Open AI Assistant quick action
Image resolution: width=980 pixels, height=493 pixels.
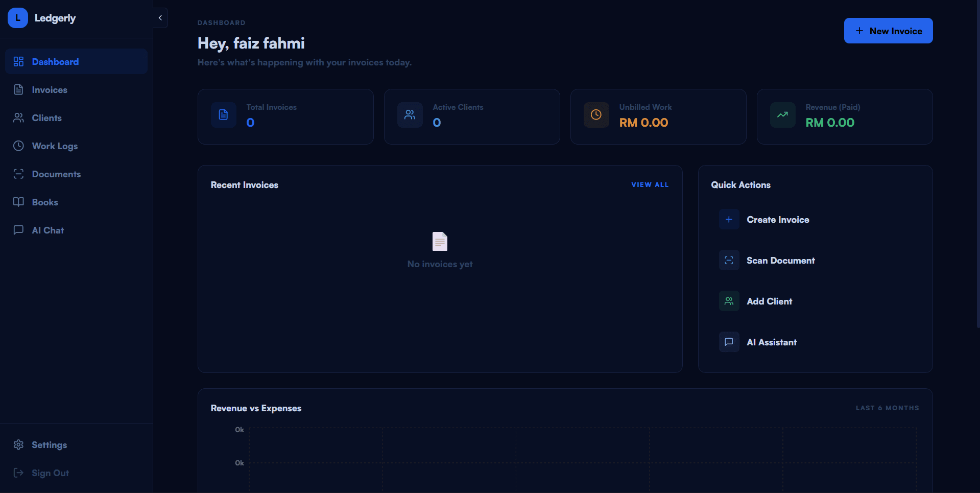pyautogui.click(x=815, y=342)
